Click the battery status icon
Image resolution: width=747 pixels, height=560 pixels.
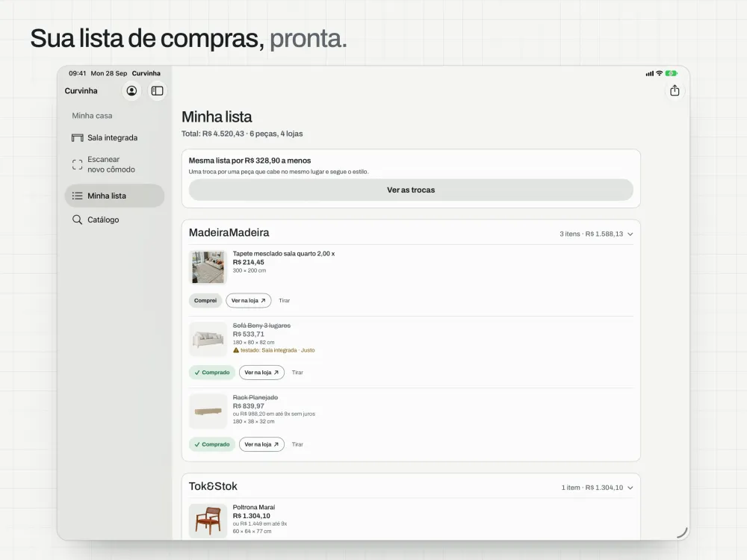[x=672, y=73]
